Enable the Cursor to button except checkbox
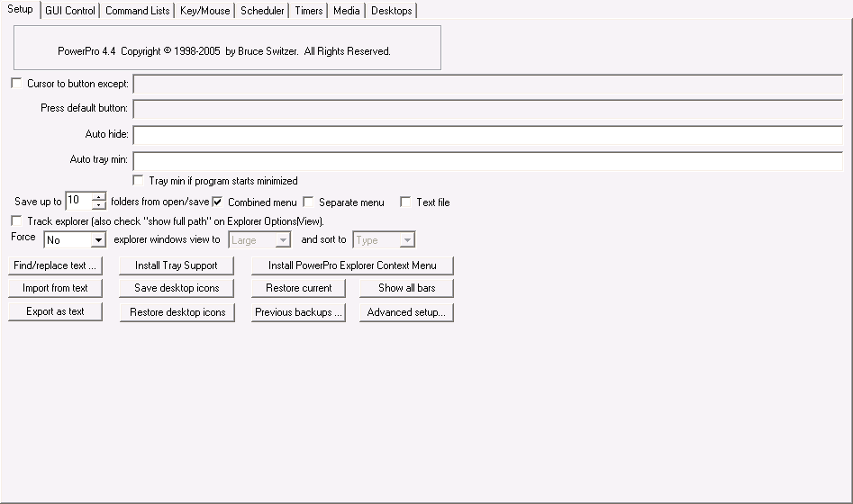This screenshot has width=853, height=504. click(16, 84)
